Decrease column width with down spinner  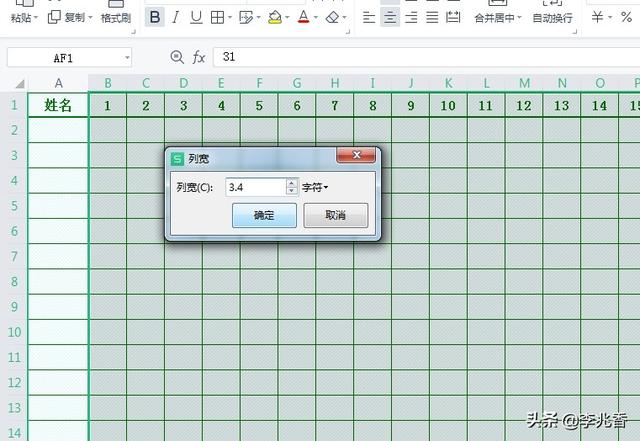[291, 191]
